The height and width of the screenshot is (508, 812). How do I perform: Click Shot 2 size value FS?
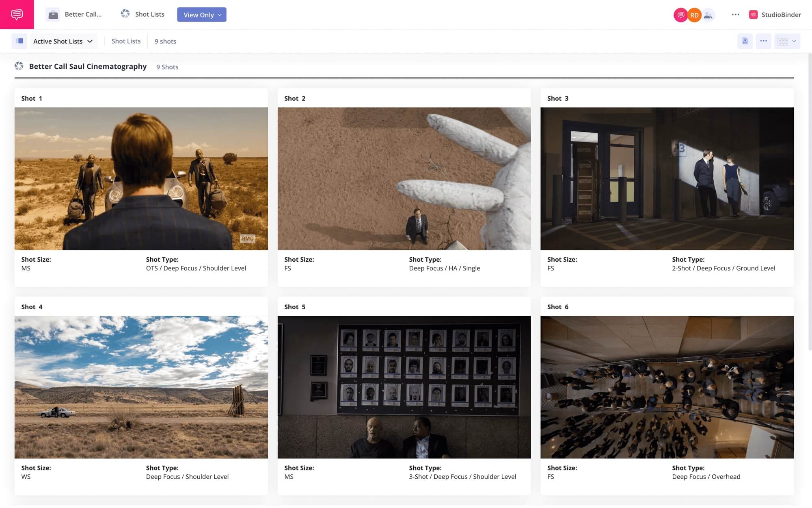(287, 268)
